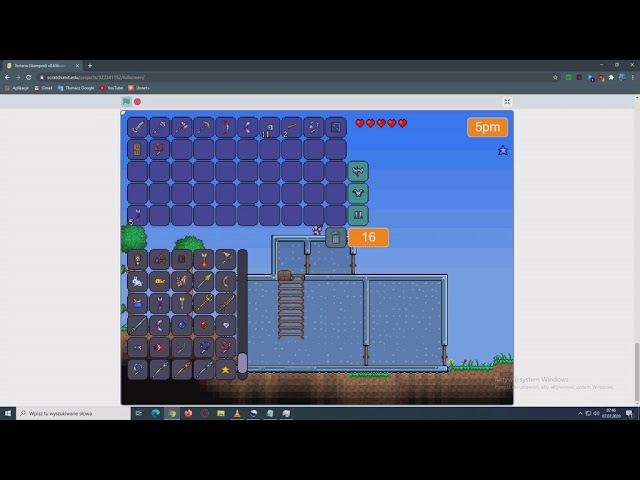Go back with the browser back arrow
Image resolution: width=640 pixels, height=480 pixels.
[x=7, y=77]
